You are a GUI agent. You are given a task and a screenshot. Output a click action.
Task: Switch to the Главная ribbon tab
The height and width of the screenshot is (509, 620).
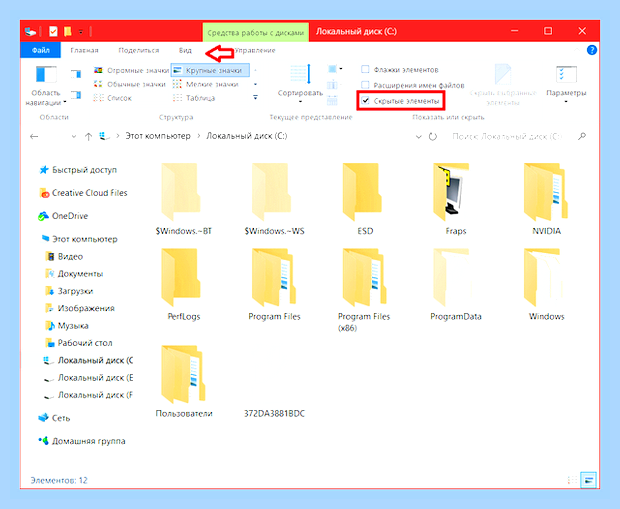coord(84,50)
